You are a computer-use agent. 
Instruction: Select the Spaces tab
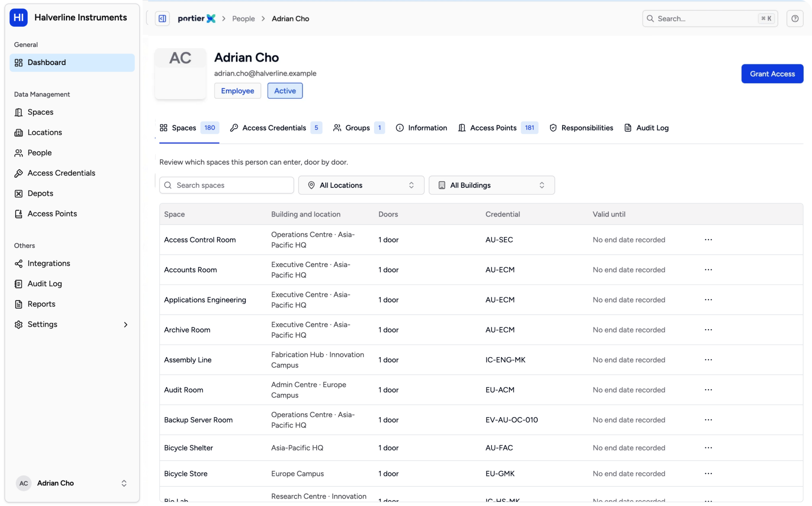pyautogui.click(x=189, y=128)
